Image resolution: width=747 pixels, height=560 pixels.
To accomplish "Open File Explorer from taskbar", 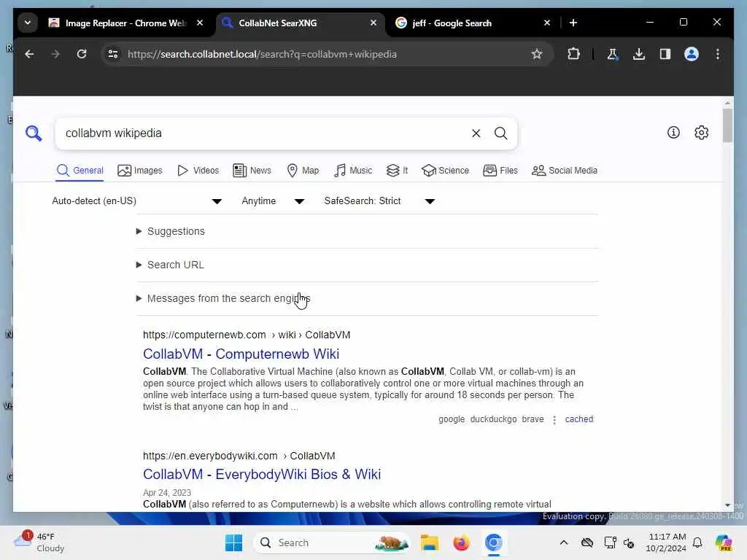I will click(x=429, y=542).
